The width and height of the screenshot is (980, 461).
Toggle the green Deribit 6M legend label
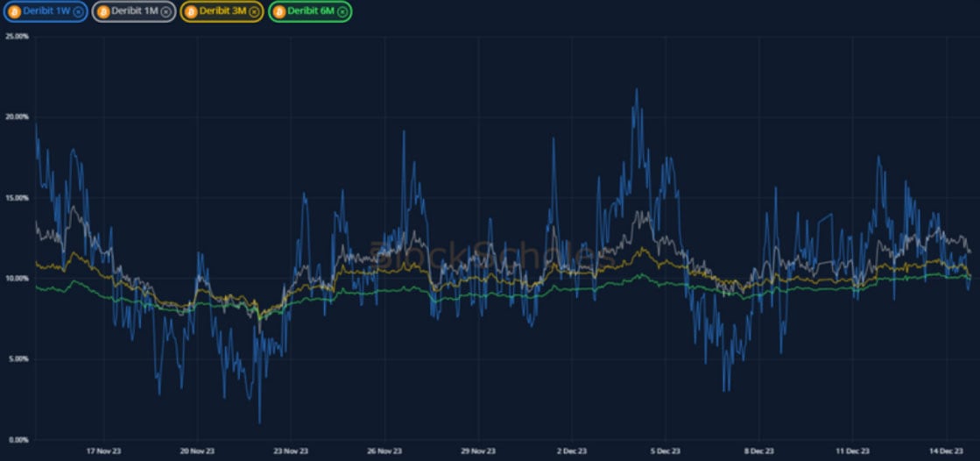[312, 11]
